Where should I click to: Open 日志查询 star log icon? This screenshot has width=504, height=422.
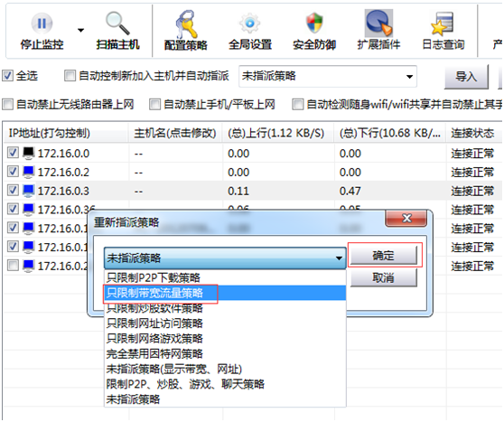pos(443,23)
